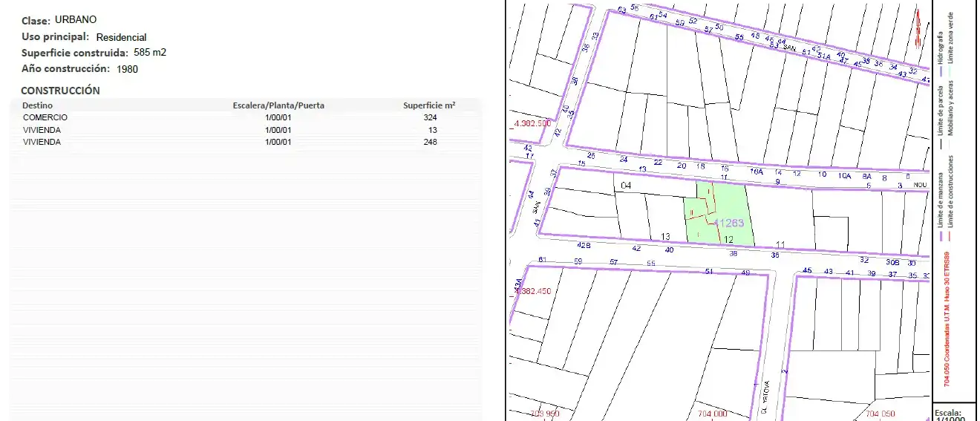Click street number 42B on the map
Image resolution: width=980 pixels, height=421 pixels.
[x=584, y=245]
